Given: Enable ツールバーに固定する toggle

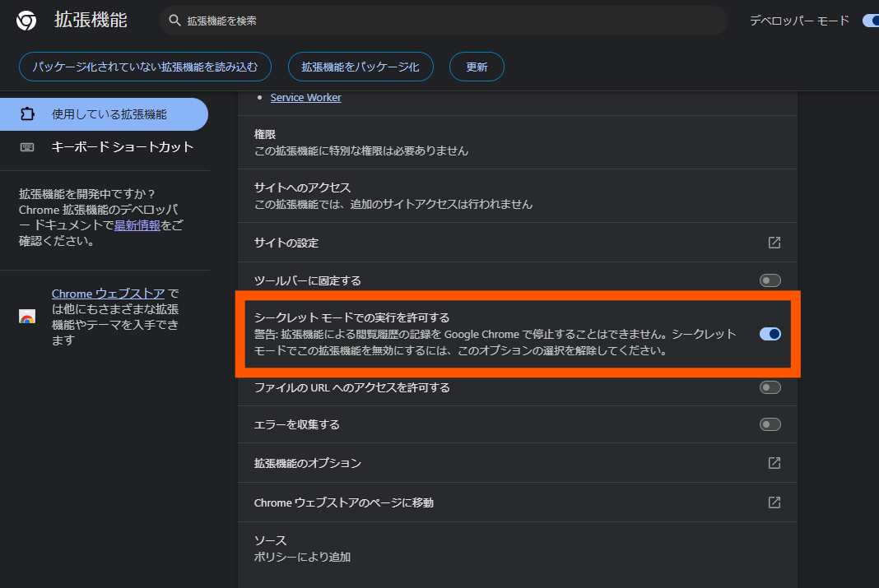Looking at the screenshot, I should [770, 280].
